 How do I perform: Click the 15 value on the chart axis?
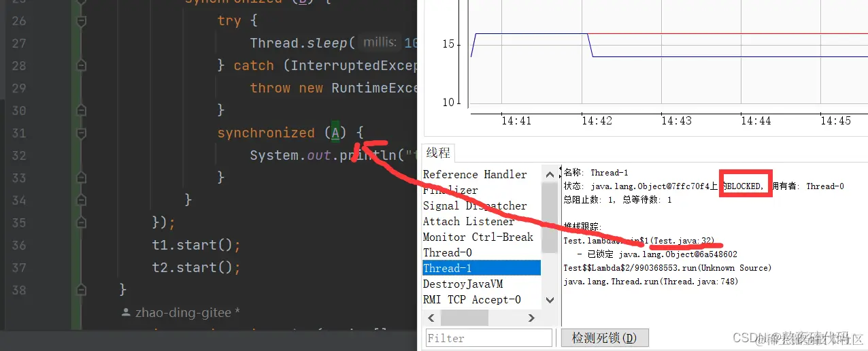coord(448,44)
